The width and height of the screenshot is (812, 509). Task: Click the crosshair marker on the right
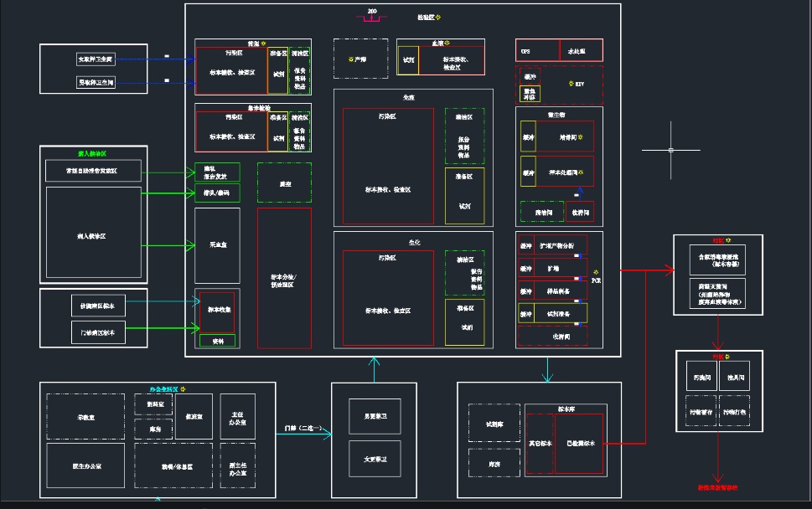(671, 150)
